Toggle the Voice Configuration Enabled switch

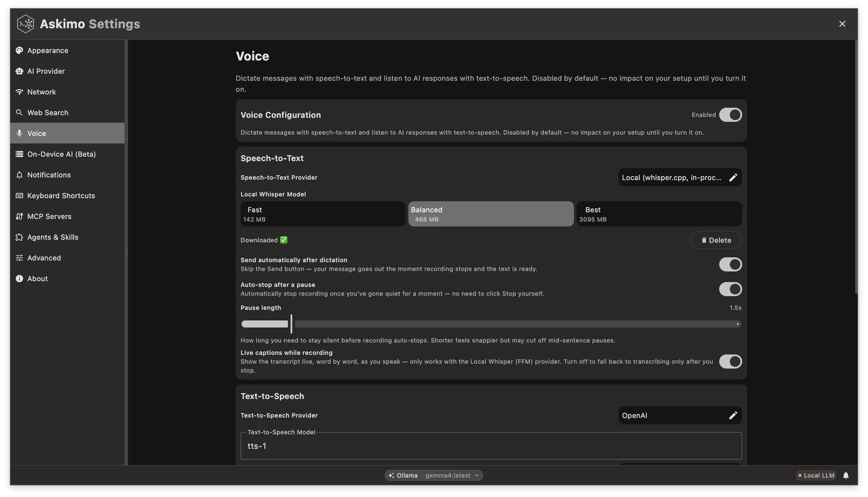(x=730, y=115)
